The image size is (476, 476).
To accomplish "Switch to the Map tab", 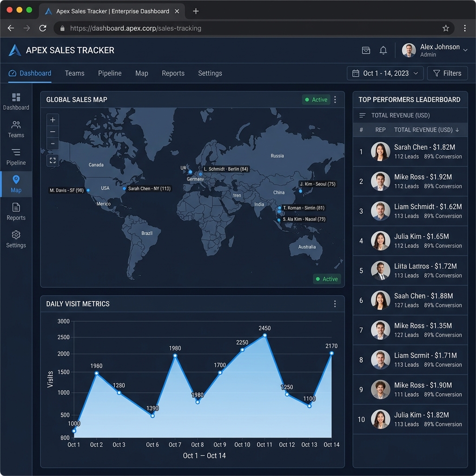I will click(x=141, y=73).
